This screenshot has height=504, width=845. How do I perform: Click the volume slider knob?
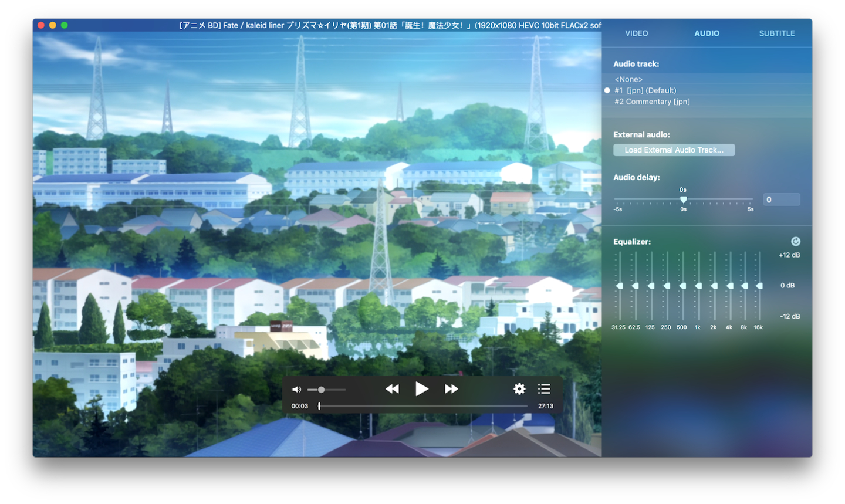(x=321, y=390)
